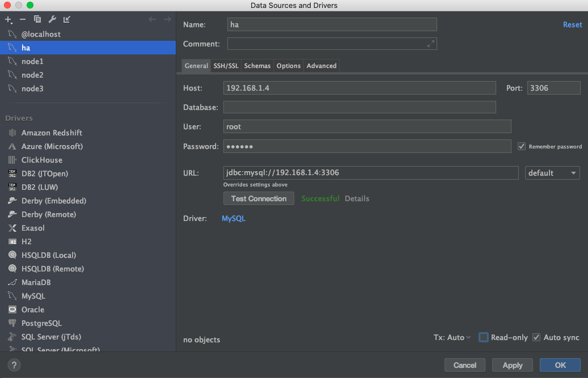Open the Options tab
This screenshot has width=588, height=378.
pyautogui.click(x=289, y=66)
